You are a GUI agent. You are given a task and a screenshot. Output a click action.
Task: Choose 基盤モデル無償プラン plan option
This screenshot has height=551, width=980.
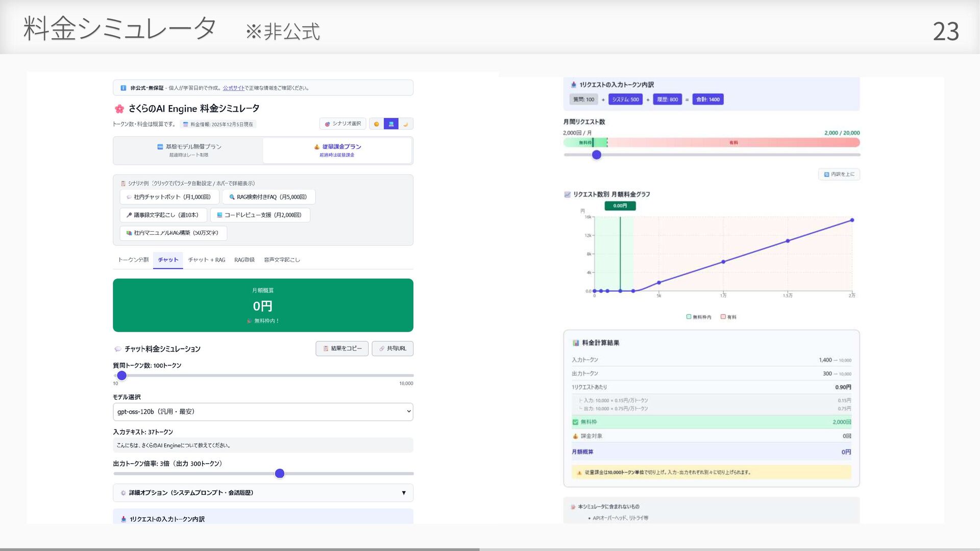[x=188, y=151]
